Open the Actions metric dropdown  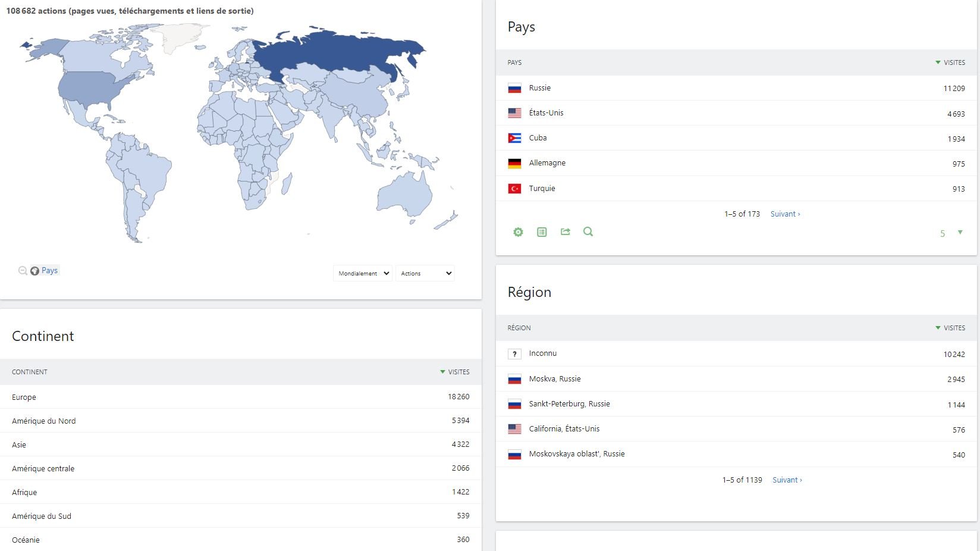coord(425,273)
